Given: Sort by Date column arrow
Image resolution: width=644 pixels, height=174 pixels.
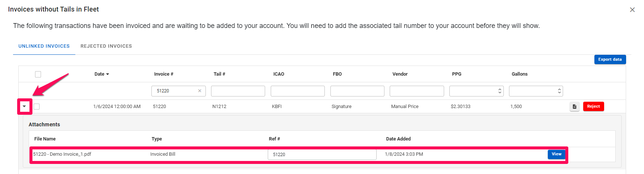Looking at the screenshot, I should 107,74.
